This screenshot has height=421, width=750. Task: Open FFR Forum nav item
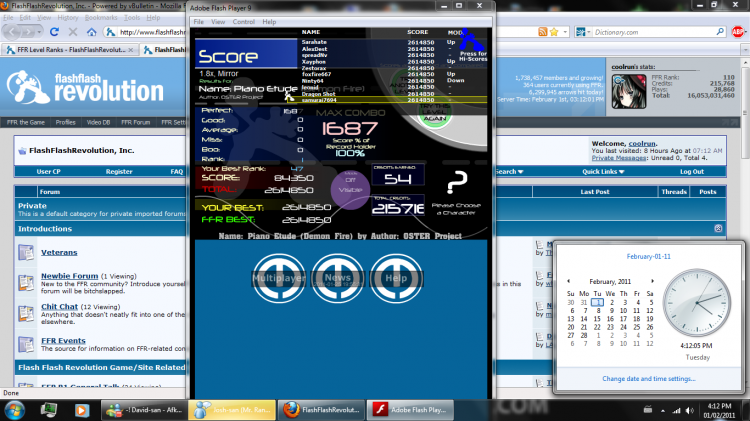135,122
